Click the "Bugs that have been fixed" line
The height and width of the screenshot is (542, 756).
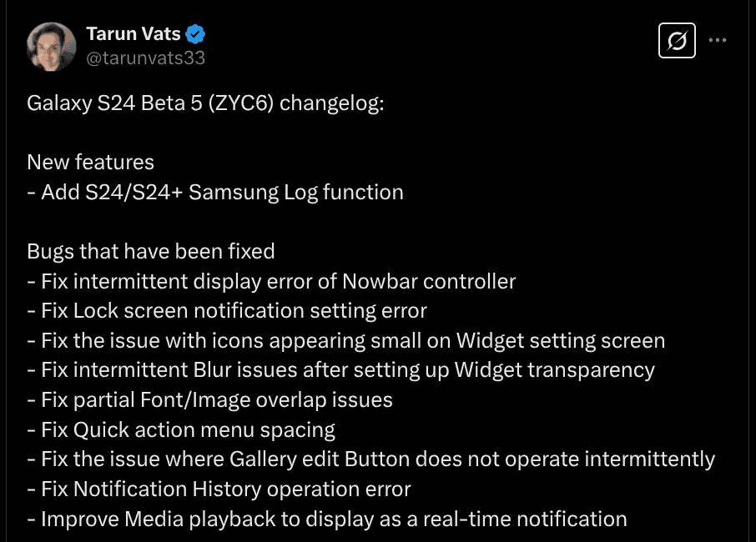pyautogui.click(x=151, y=251)
